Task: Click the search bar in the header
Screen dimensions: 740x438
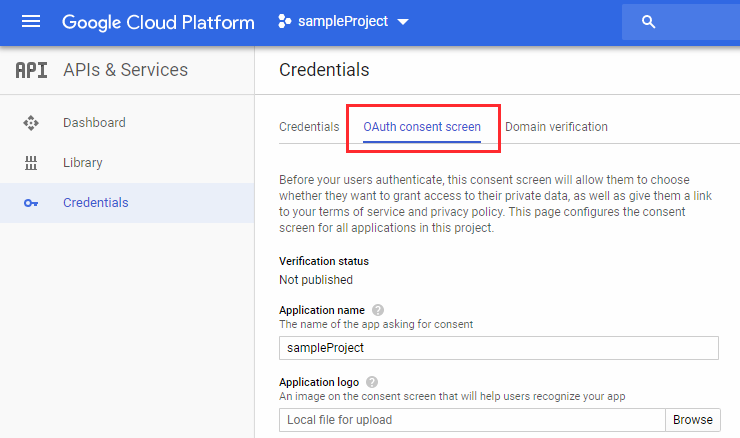Action: pyautogui.click(x=681, y=22)
